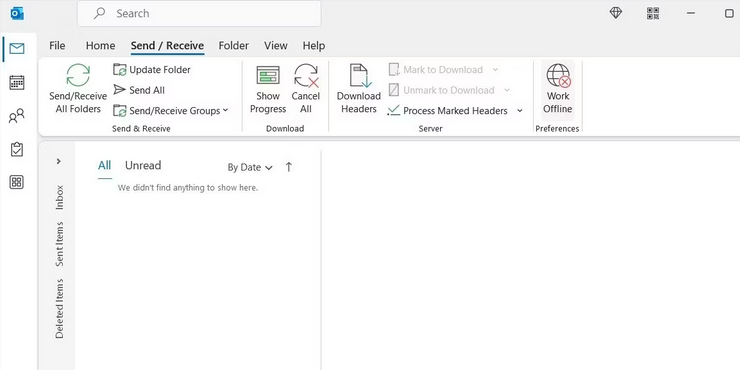This screenshot has width=740, height=370.
Task: Open the View ribbon tab
Action: pyautogui.click(x=276, y=46)
